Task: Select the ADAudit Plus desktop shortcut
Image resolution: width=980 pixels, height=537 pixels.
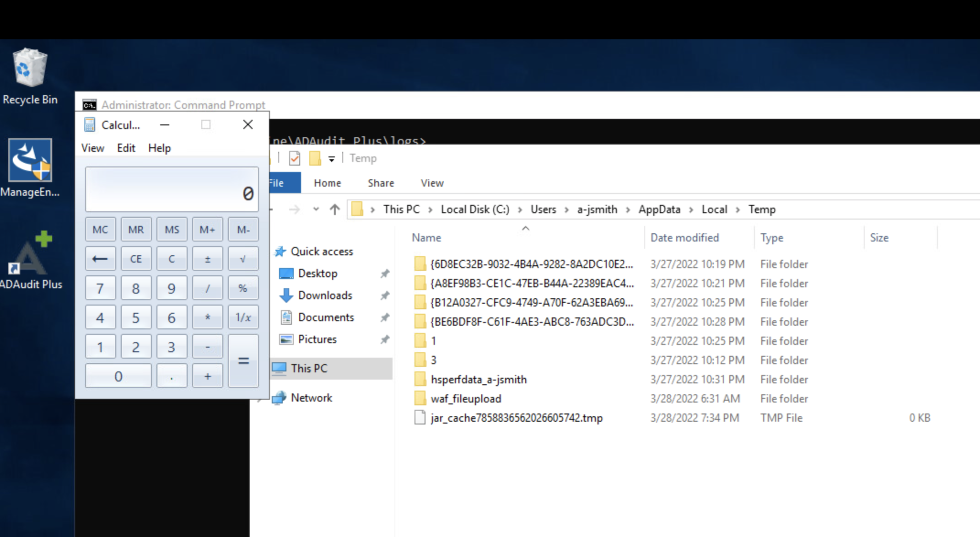Action: [x=30, y=260]
